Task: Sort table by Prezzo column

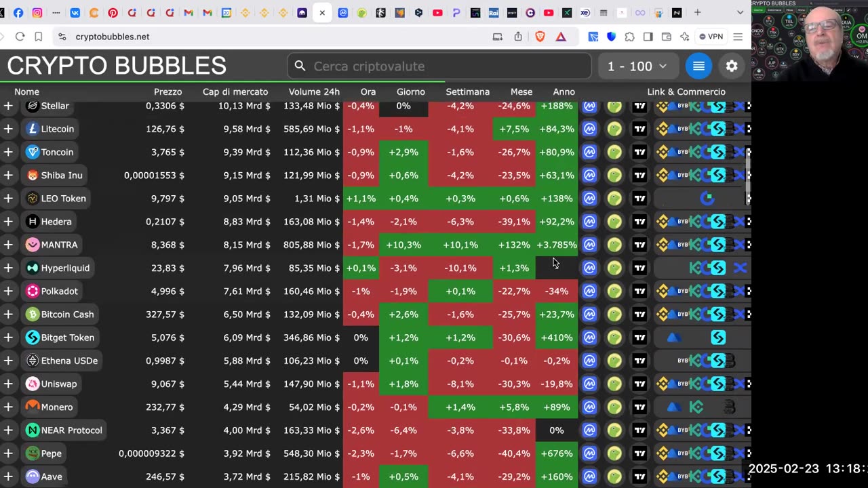Action: coord(167,91)
